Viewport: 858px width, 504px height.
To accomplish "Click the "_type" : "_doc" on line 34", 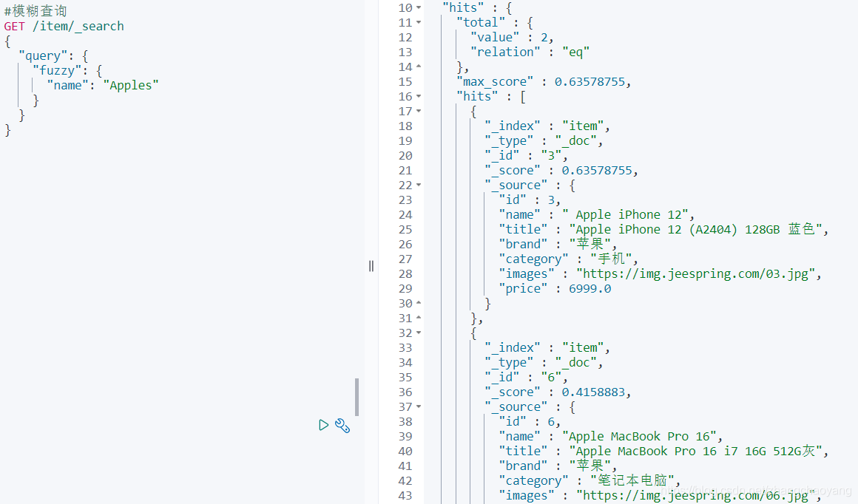I will 544,363.
